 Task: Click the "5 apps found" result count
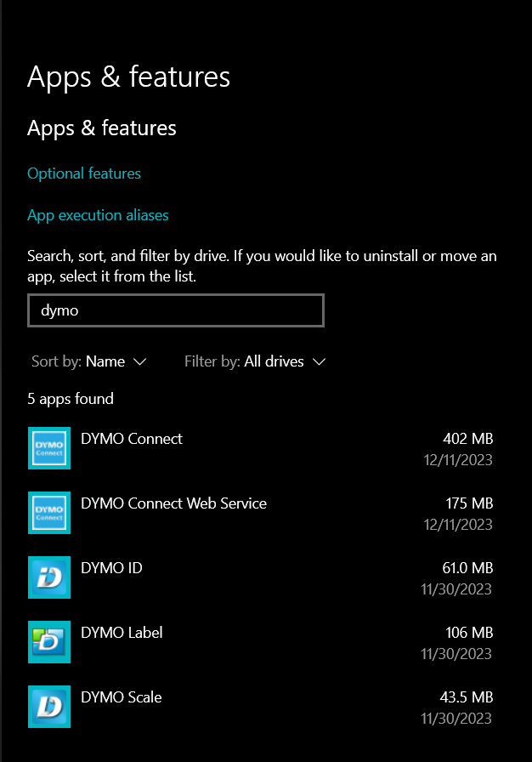(71, 399)
